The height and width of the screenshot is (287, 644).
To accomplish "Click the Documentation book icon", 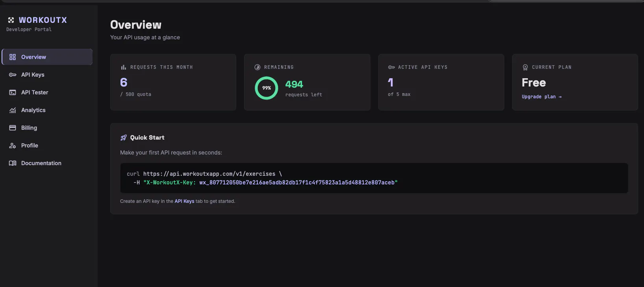I will tap(13, 163).
